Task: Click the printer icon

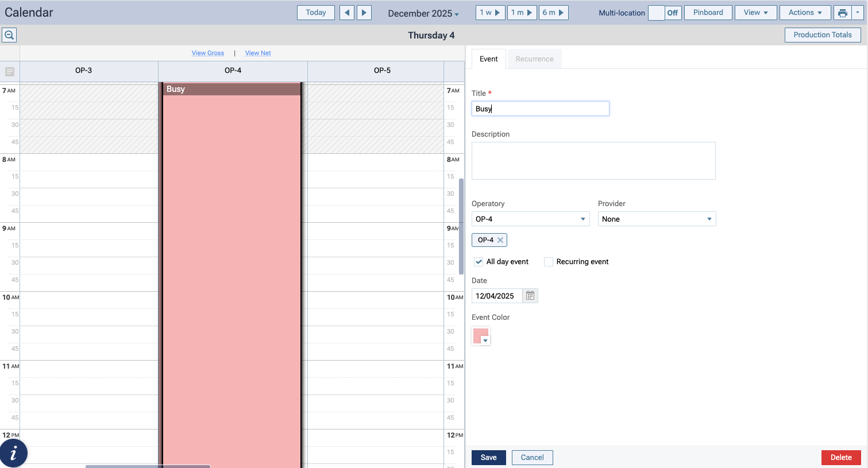Action: tap(843, 13)
